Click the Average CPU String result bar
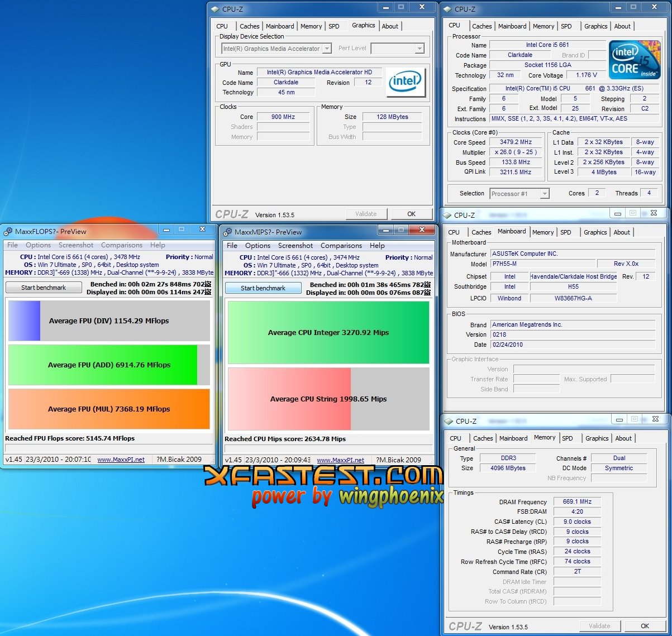The width and height of the screenshot is (672, 636). pos(328,399)
